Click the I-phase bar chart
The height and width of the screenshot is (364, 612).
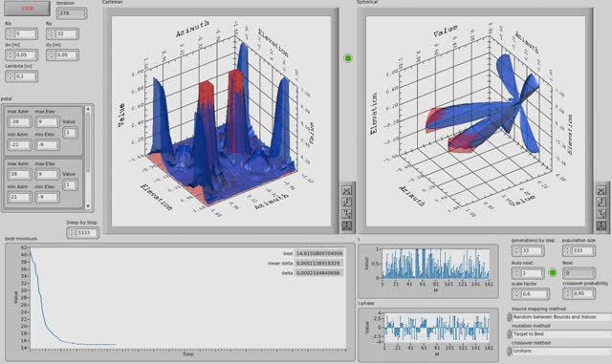pos(437,328)
